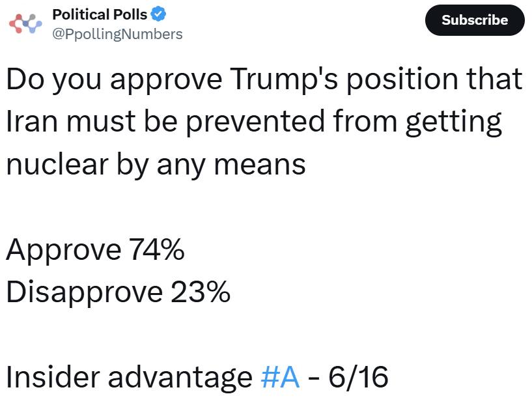This screenshot has width=532, height=407.
Task: Click the Insider advantage source text
Action: pos(130,376)
